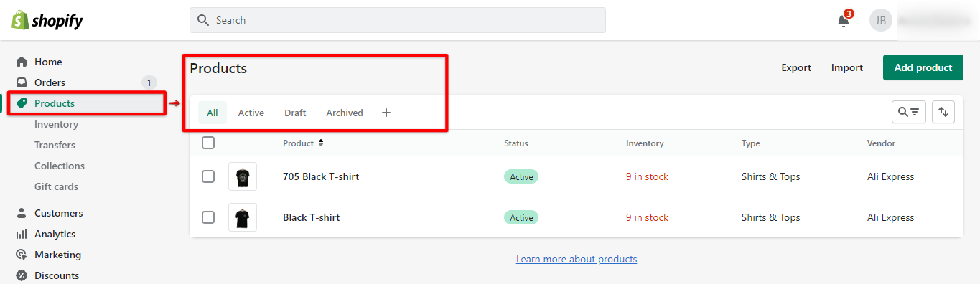
Task: Click 9 in stock for Black T-shirt row
Action: (x=647, y=217)
